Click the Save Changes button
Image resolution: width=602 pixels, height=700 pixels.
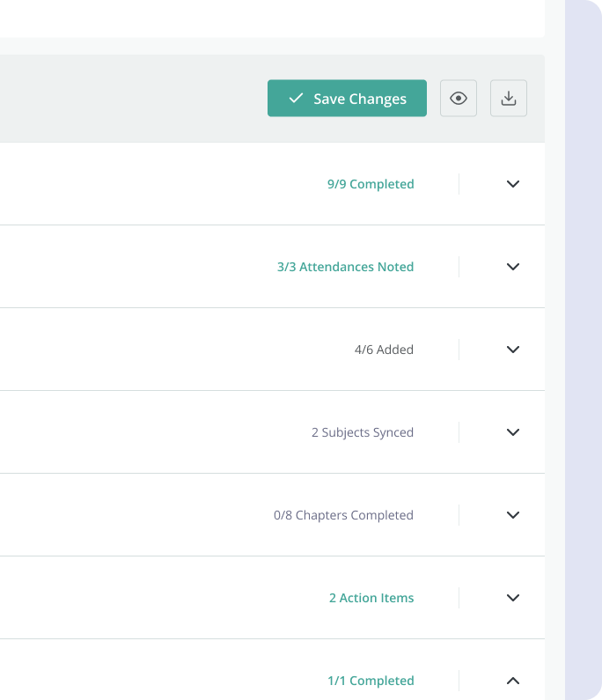point(347,99)
